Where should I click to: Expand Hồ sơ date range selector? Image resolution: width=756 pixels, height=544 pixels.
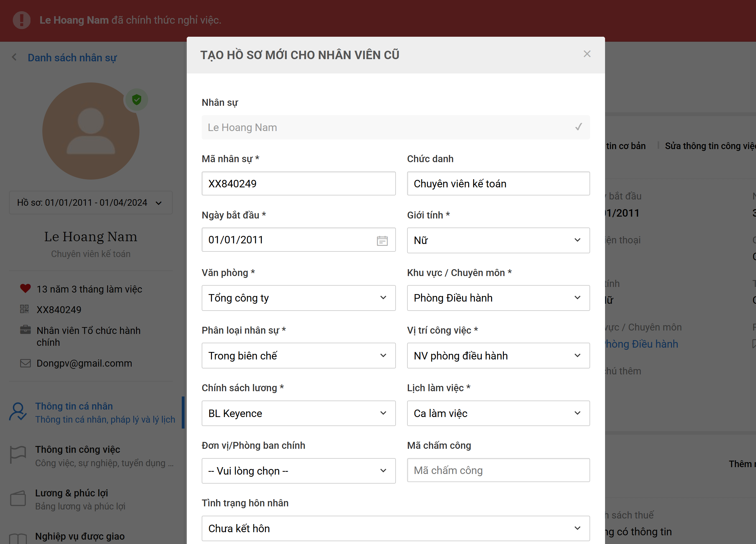pos(91,203)
